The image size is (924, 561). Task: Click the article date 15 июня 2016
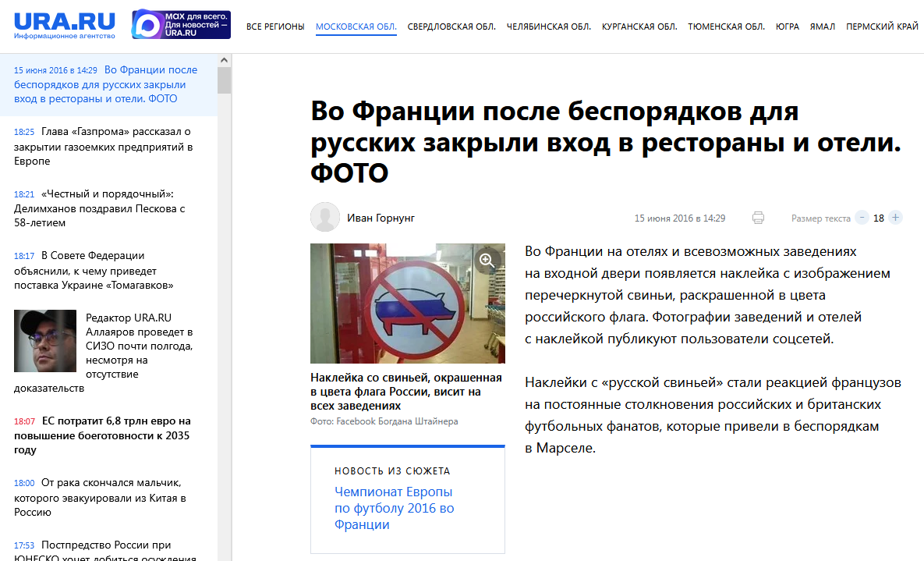pyautogui.click(x=679, y=218)
